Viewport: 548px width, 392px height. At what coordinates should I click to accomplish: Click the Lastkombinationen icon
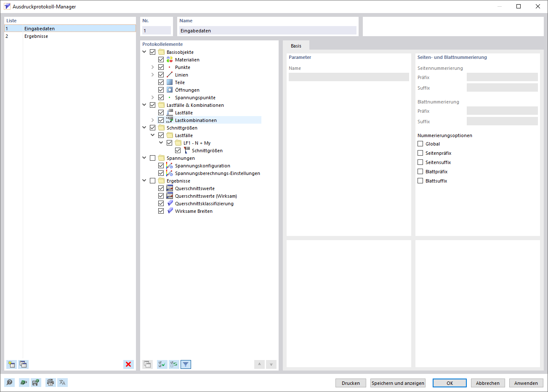(170, 120)
